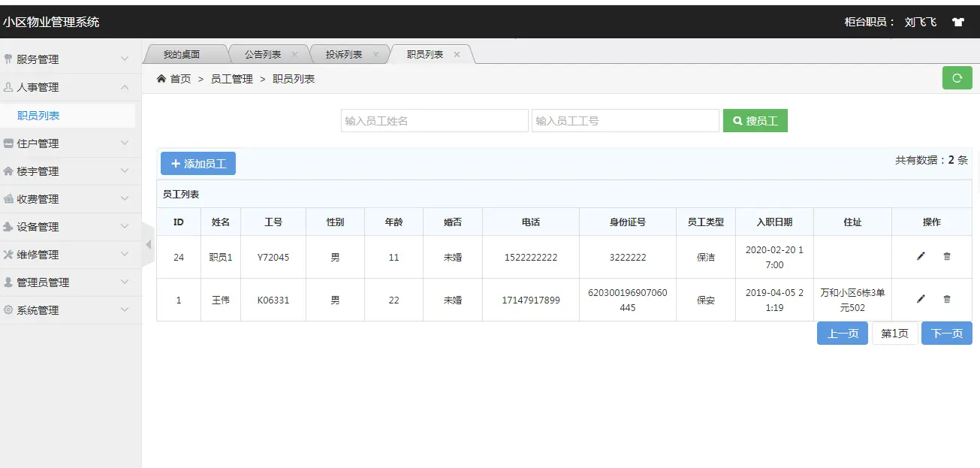Click the 身份证号 column header
The image size is (980, 468).
tap(628, 222)
